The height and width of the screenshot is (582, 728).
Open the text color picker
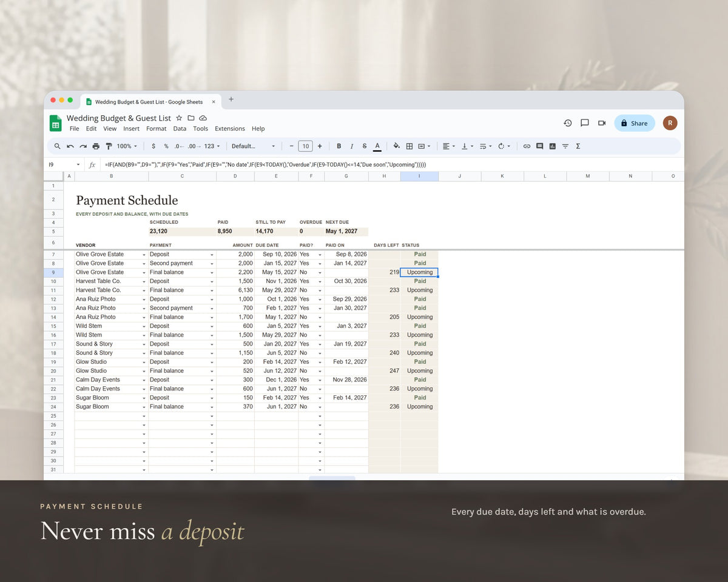[x=377, y=146]
